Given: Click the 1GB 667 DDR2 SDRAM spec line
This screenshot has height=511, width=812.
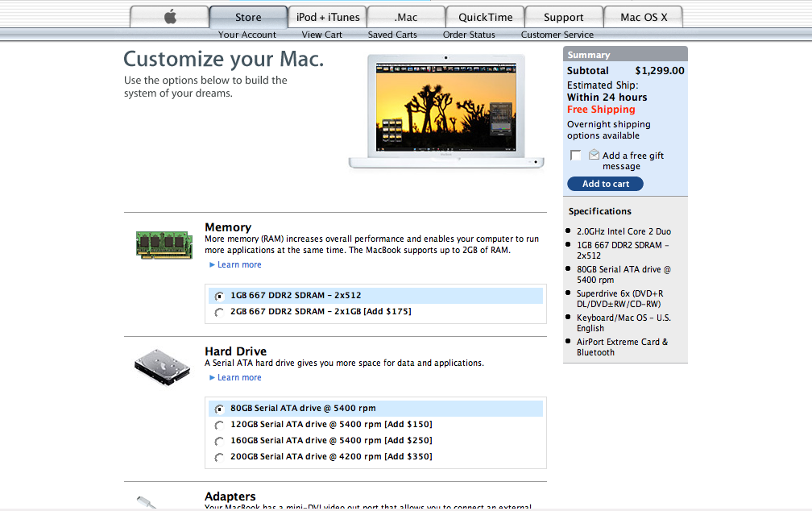Looking at the screenshot, I should point(623,251).
